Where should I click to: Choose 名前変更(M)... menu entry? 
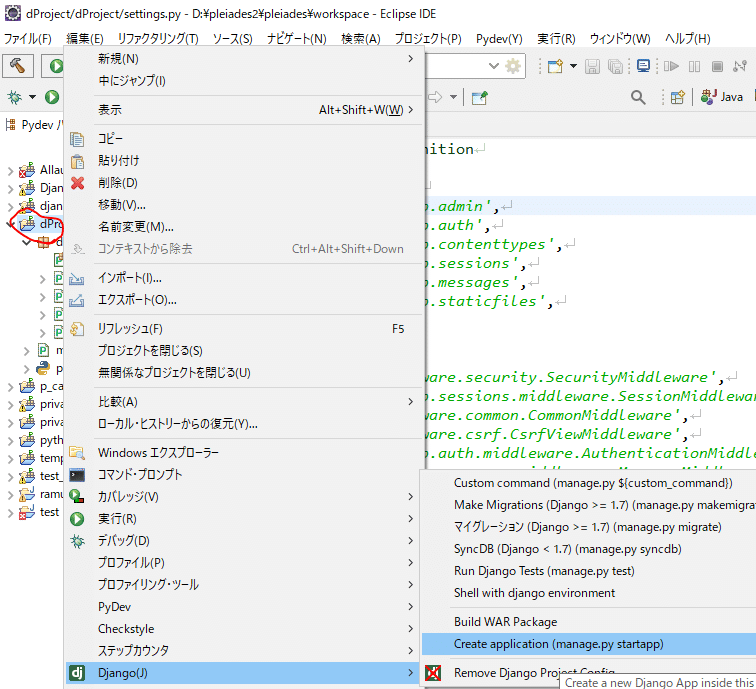pyautogui.click(x=244, y=227)
